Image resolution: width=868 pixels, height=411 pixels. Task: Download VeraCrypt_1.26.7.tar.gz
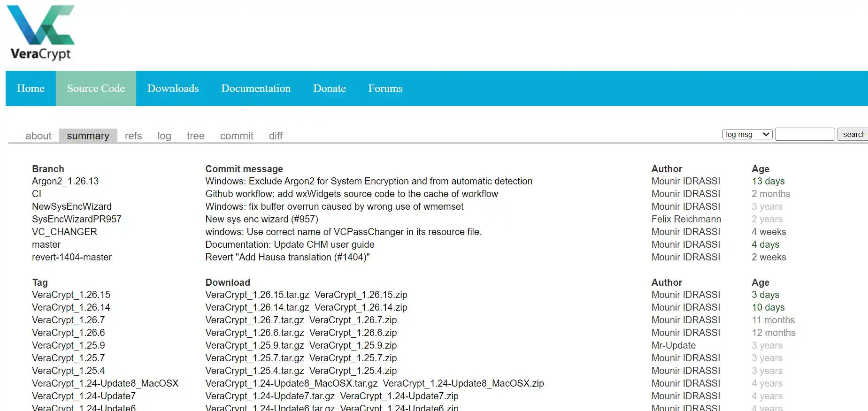(255, 320)
